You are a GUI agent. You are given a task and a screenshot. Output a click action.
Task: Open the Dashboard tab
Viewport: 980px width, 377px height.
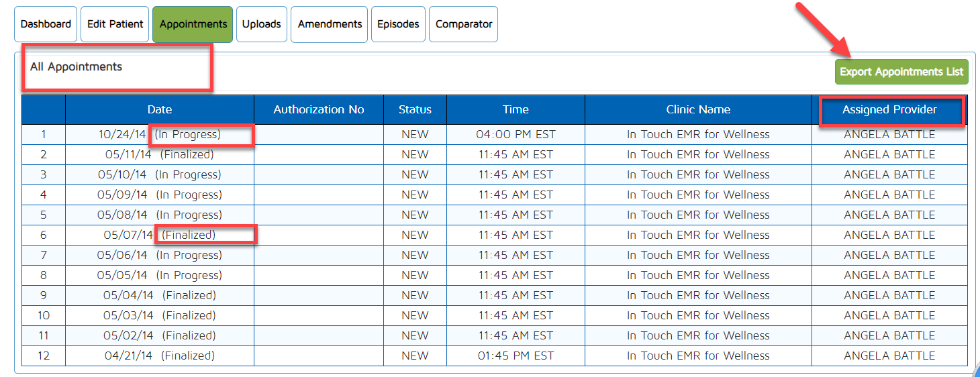click(x=46, y=24)
